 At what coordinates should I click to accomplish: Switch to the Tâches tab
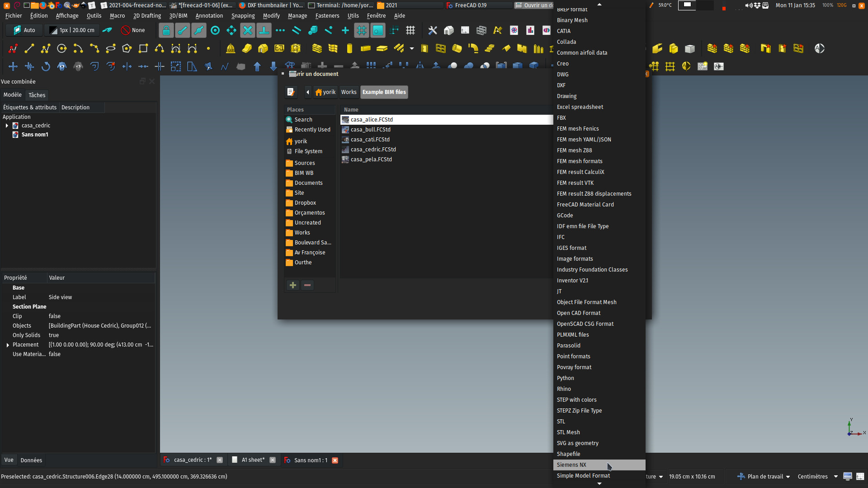coord(37,95)
